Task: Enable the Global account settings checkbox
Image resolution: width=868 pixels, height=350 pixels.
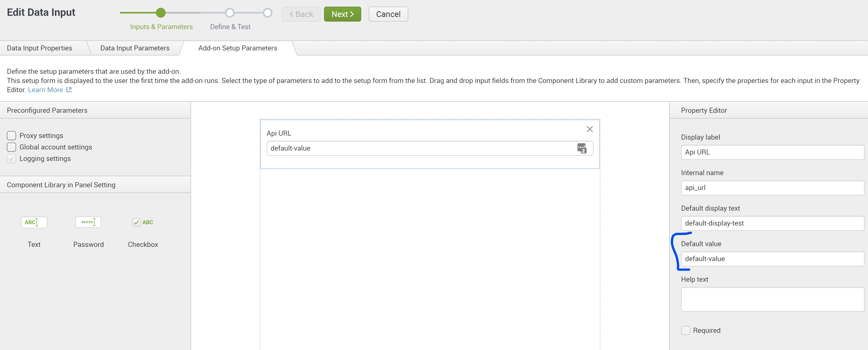Action: (x=11, y=147)
